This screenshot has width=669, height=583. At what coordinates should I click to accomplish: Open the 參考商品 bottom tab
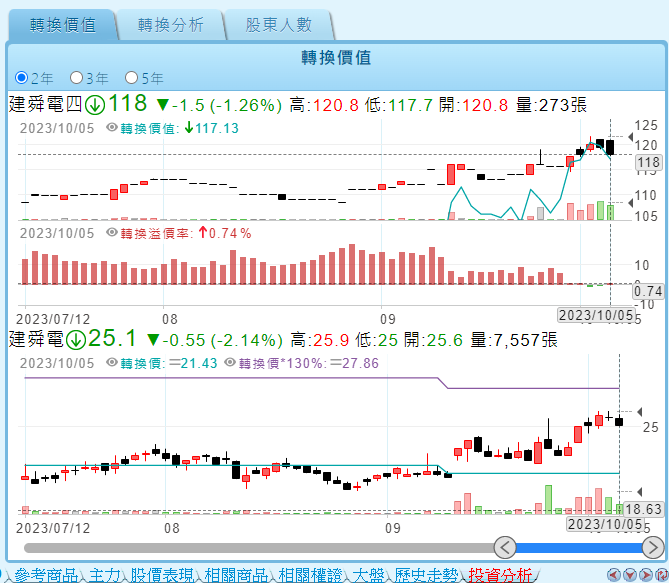(x=46, y=575)
